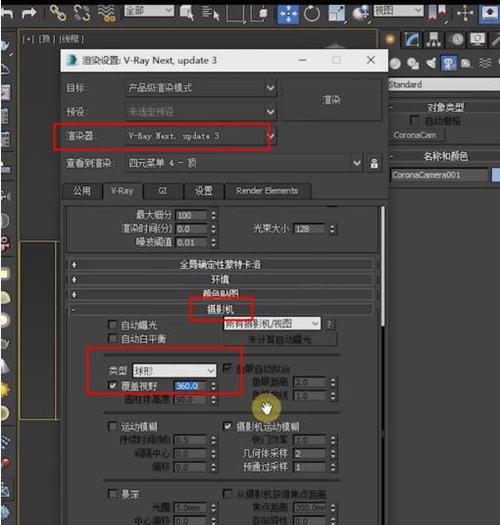Activate the Select and Rotate tool
The height and width of the screenshot is (525, 500).
312,14
